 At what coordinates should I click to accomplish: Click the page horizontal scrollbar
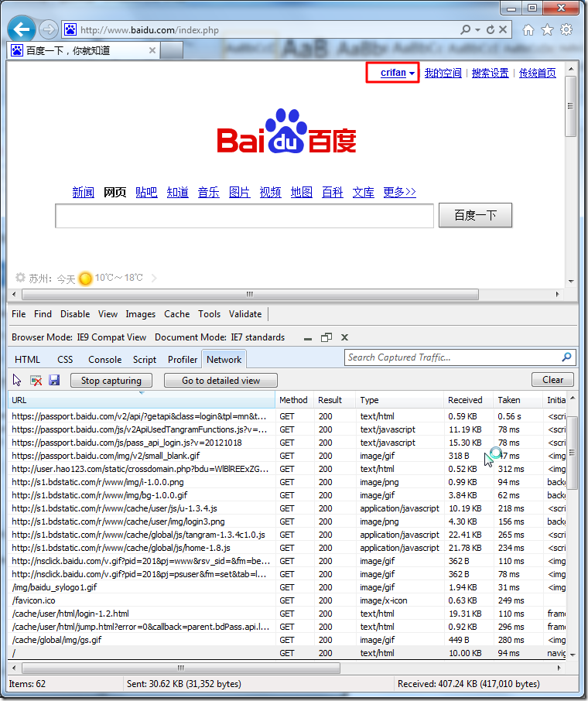250,294
